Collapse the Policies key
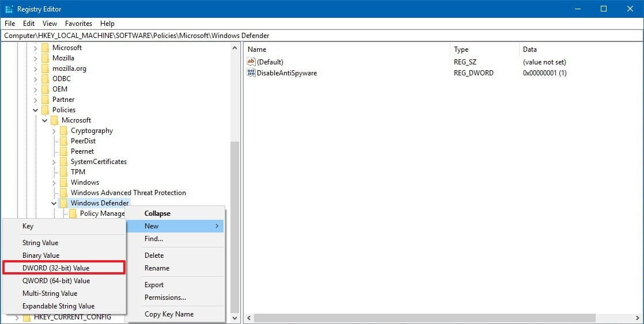Viewport: 644px width, 324px height. click(35, 110)
